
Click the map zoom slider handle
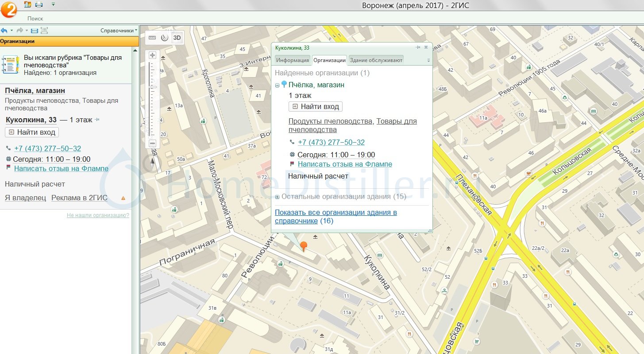153,87
